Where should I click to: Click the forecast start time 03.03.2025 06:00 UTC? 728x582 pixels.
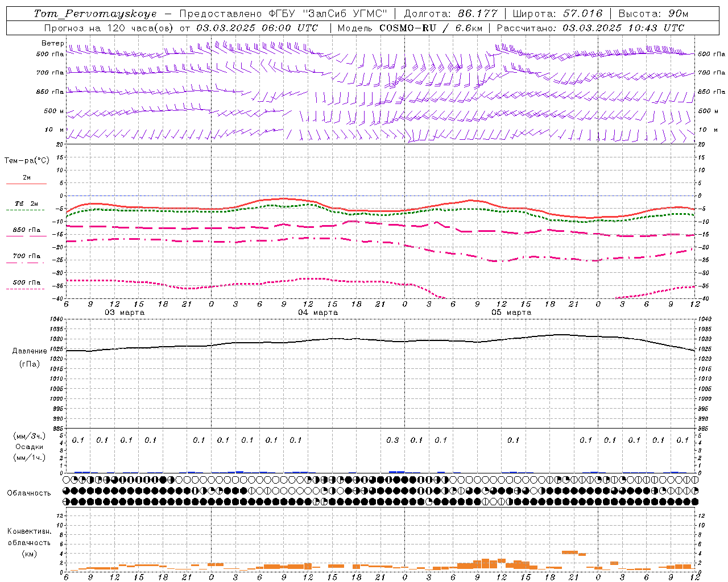(257, 28)
